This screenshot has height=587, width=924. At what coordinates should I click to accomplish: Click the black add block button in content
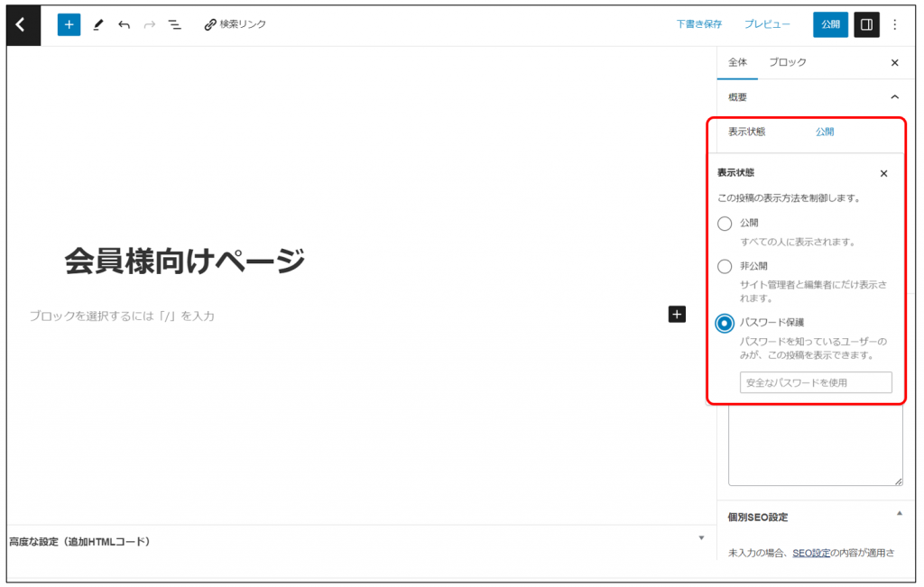[x=677, y=314]
